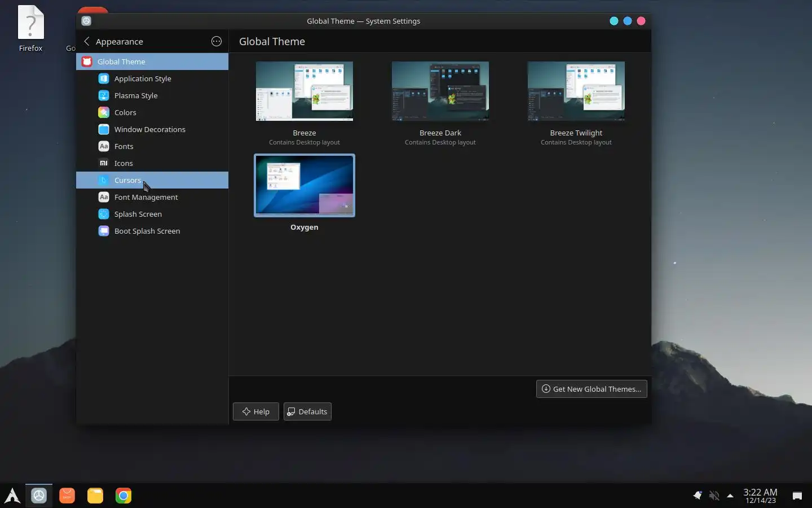
Task: Open Plasma Style settings
Action: point(152,95)
